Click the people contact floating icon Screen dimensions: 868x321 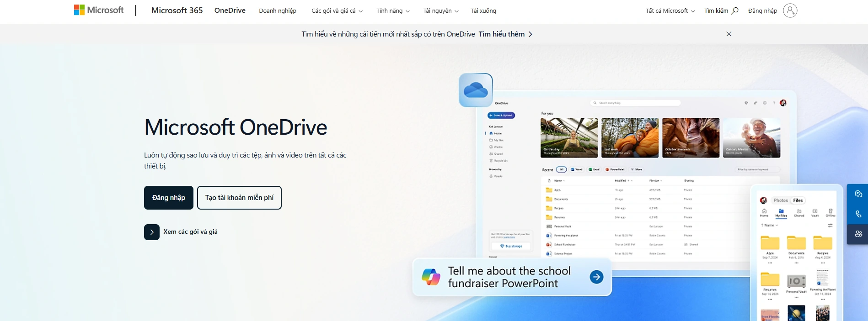coord(858,234)
